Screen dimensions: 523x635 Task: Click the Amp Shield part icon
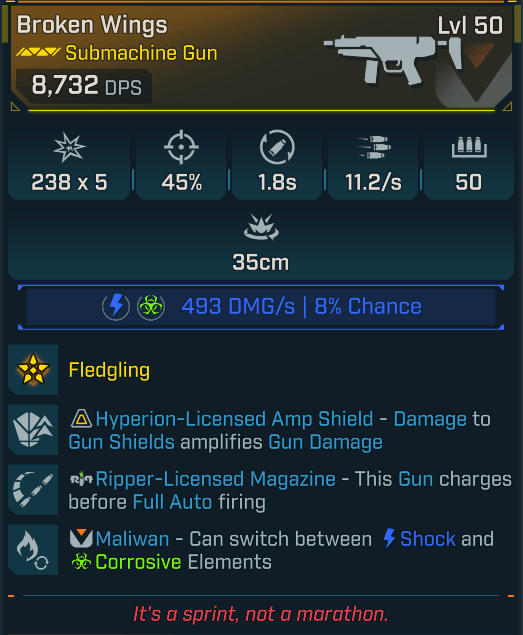(33, 430)
